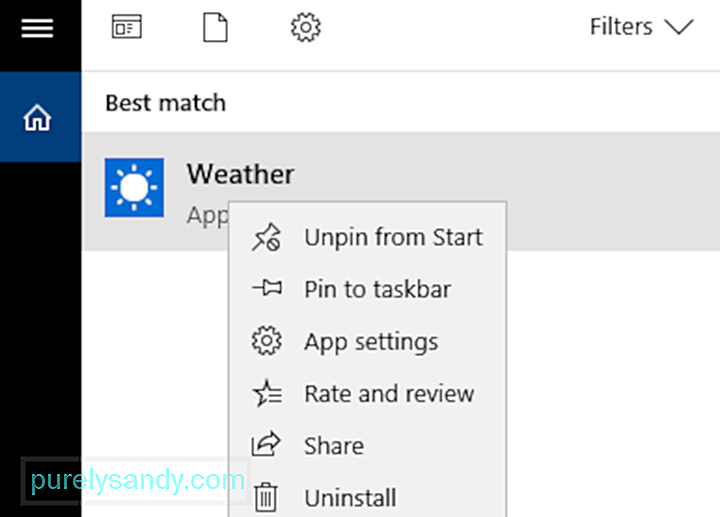Select the Home sidebar icon
This screenshot has width=720, height=517.
pos(37,117)
